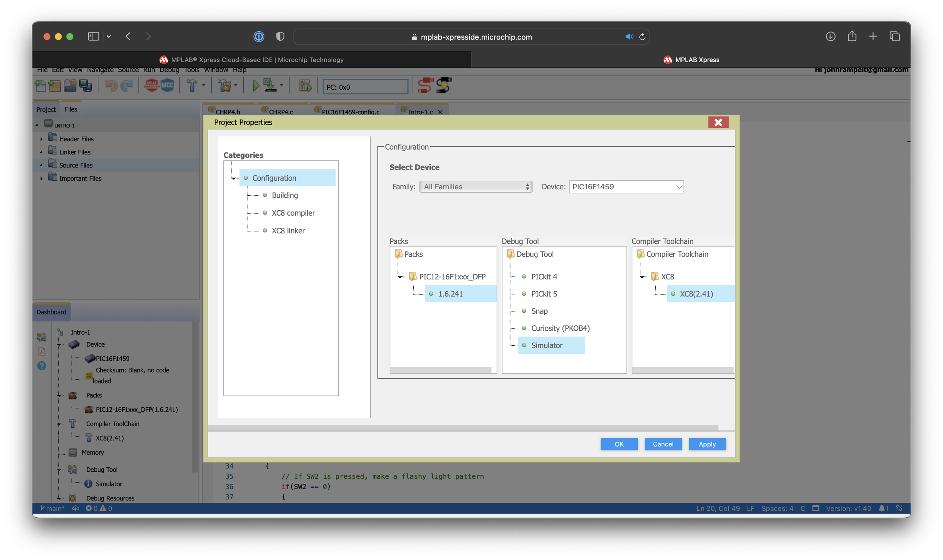Click the Clean and Build broom icon
This screenshot has width=943, height=560.
point(225,86)
